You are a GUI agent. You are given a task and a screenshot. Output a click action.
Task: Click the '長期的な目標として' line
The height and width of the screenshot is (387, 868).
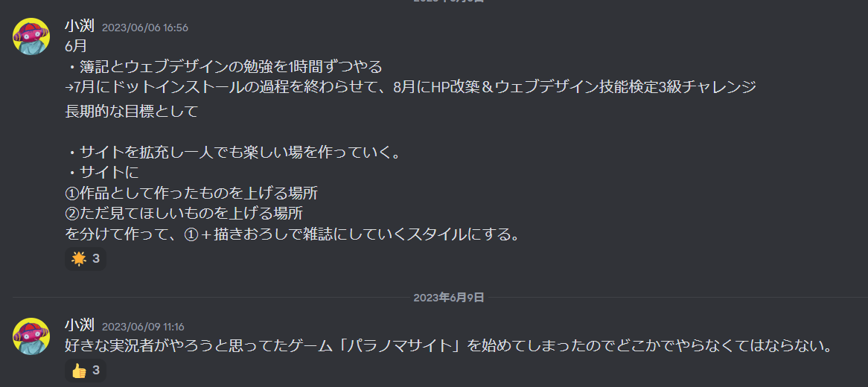pyautogui.click(x=131, y=112)
